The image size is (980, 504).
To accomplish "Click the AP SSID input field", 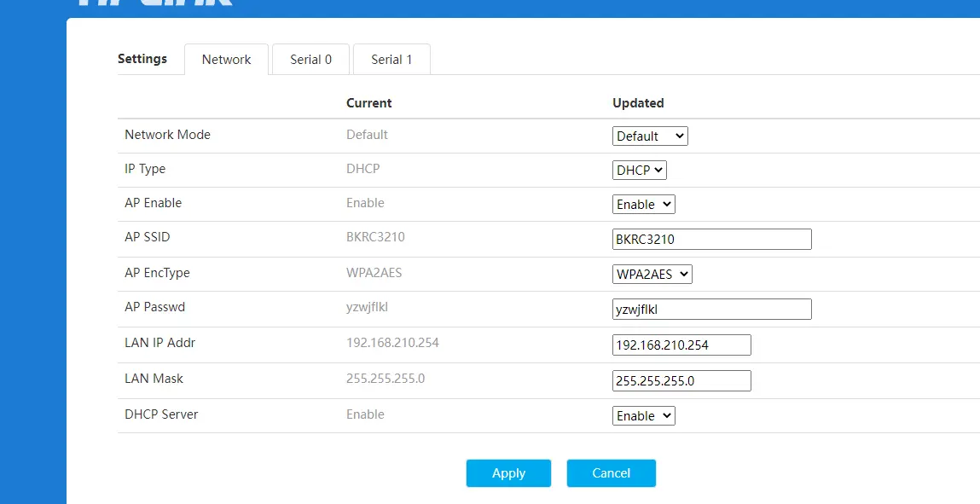I will (711, 240).
